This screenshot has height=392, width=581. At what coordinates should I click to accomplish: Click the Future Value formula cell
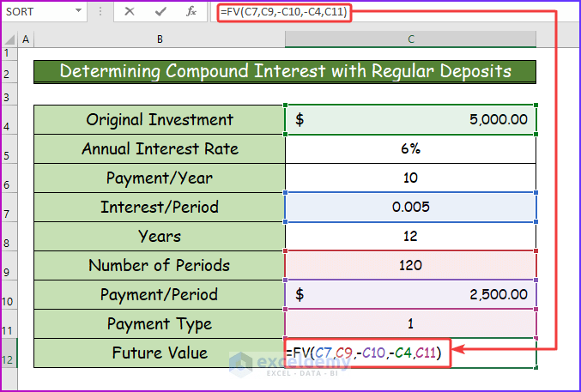point(410,353)
